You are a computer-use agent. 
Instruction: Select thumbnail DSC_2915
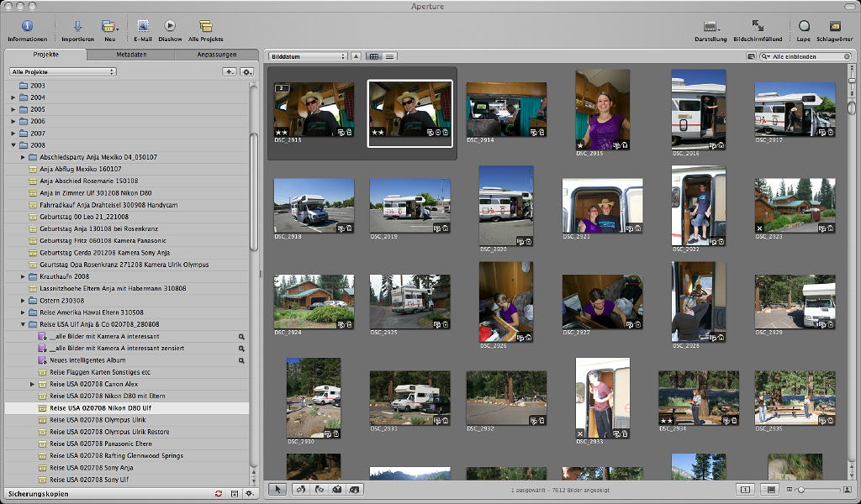pos(602,110)
